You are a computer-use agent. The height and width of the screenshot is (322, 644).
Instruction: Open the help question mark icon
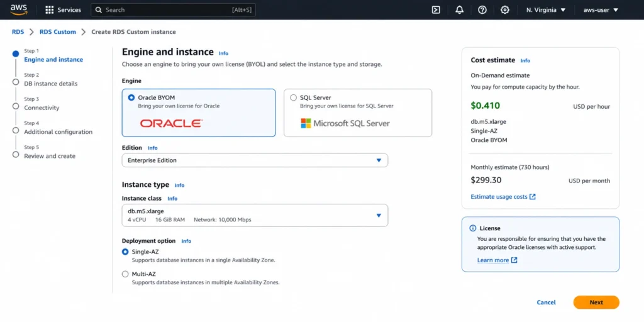click(x=482, y=10)
